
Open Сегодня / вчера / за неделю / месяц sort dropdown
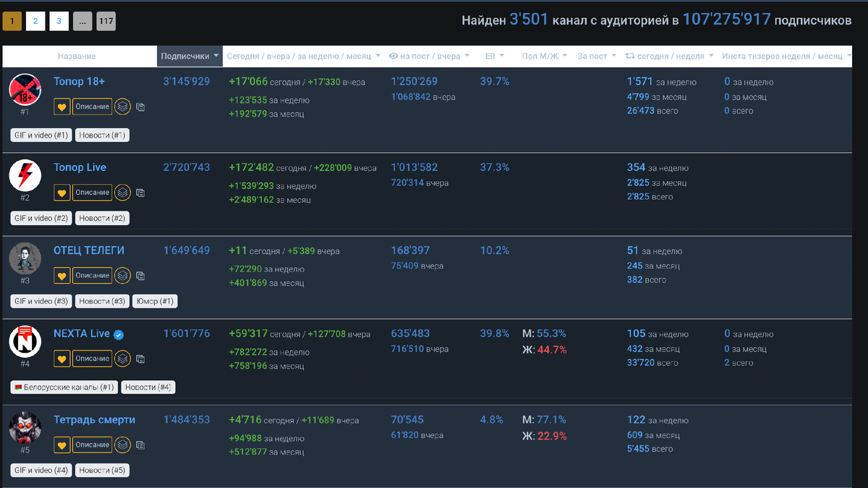pos(302,56)
